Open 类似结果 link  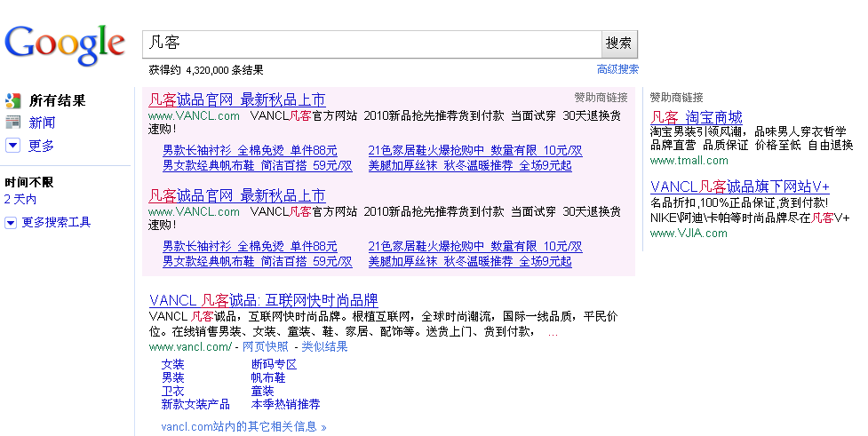point(324,347)
